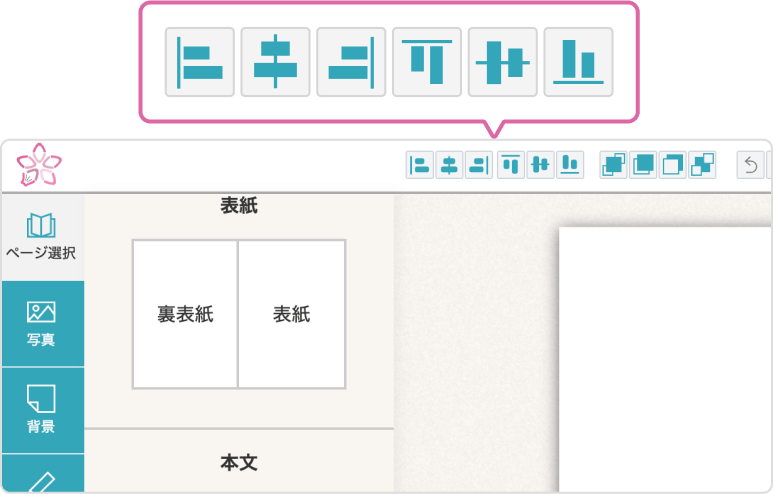Click the align top edges toolbar icon
The width and height of the screenshot is (773, 494).
pos(511,165)
